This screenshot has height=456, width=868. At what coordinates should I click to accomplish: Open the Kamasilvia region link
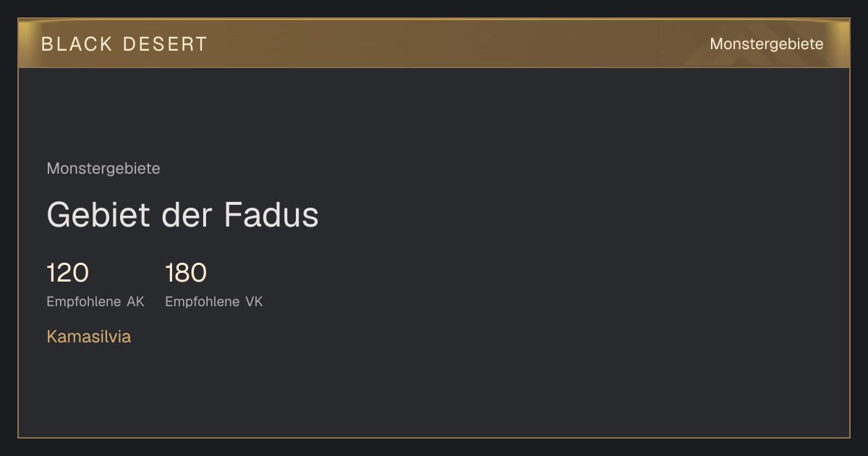tap(89, 337)
